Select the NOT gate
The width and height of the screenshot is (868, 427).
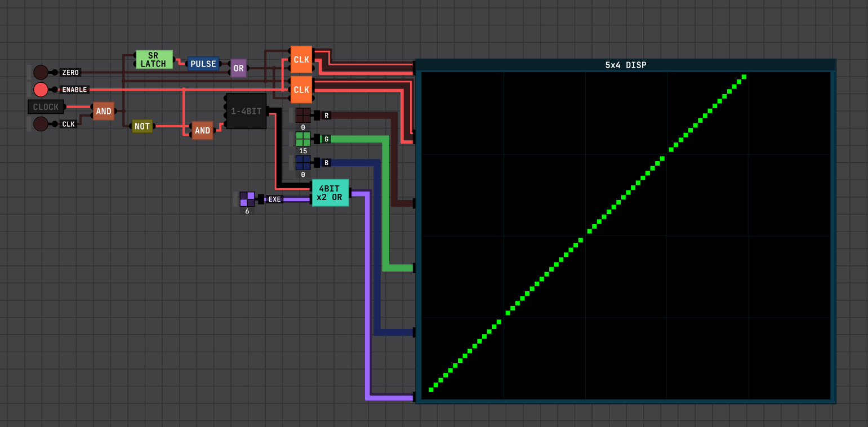point(142,126)
